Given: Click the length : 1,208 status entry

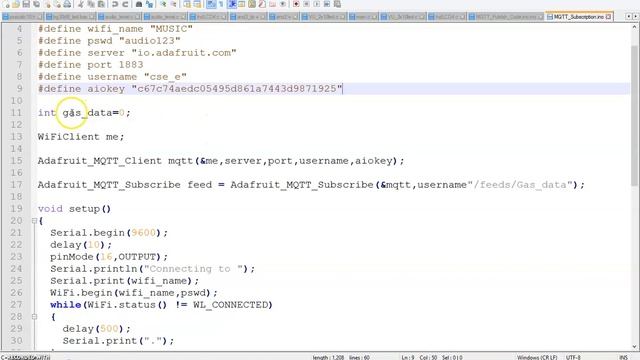Looking at the screenshot, I should click(328, 357).
